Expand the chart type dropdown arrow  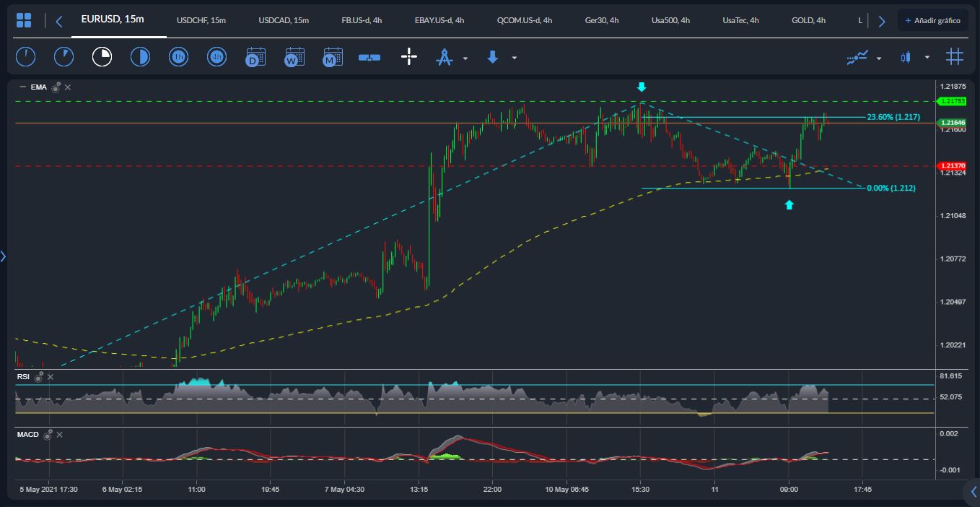click(927, 58)
